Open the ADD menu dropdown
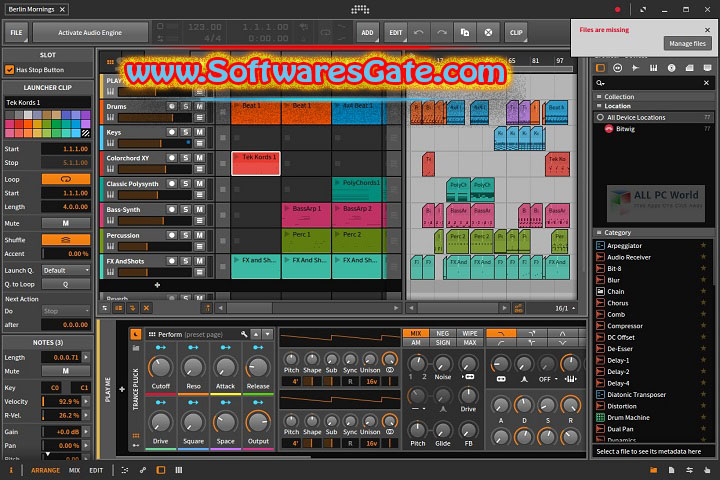 coord(367,33)
